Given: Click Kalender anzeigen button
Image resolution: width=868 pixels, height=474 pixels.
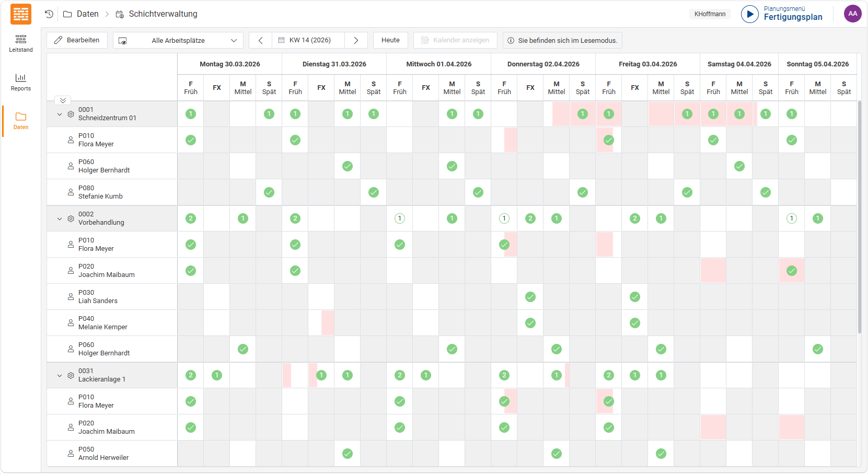Looking at the screenshot, I should tap(455, 40).
